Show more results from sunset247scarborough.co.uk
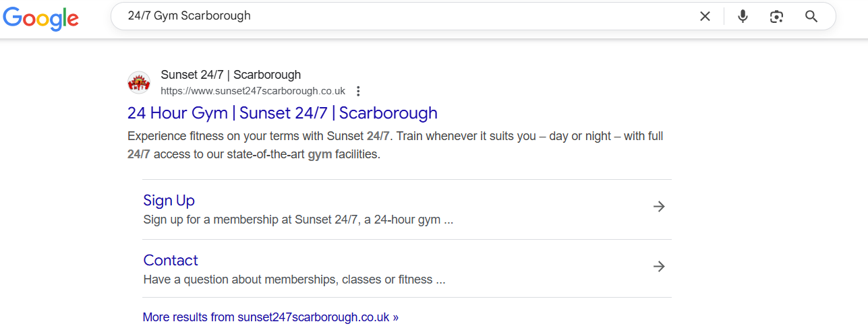868x328 pixels. [270, 317]
